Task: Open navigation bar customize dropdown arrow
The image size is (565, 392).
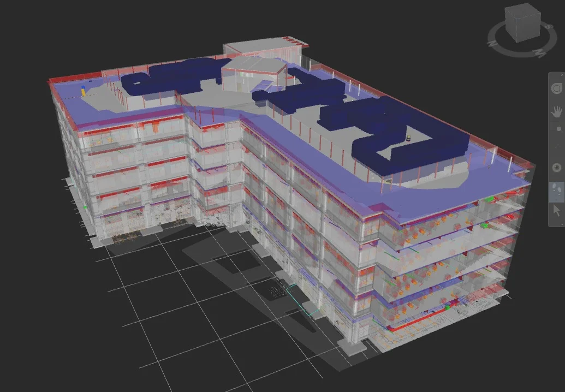Action: [x=562, y=224]
